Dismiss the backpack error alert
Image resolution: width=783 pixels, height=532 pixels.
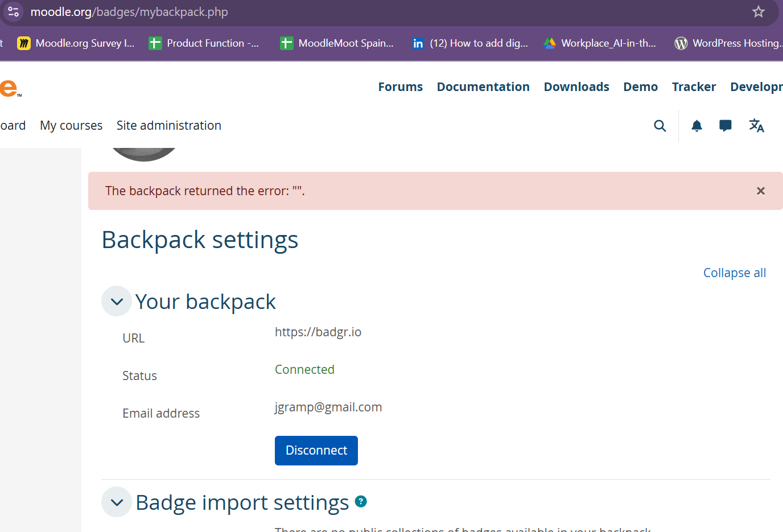[x=761, y=191]
